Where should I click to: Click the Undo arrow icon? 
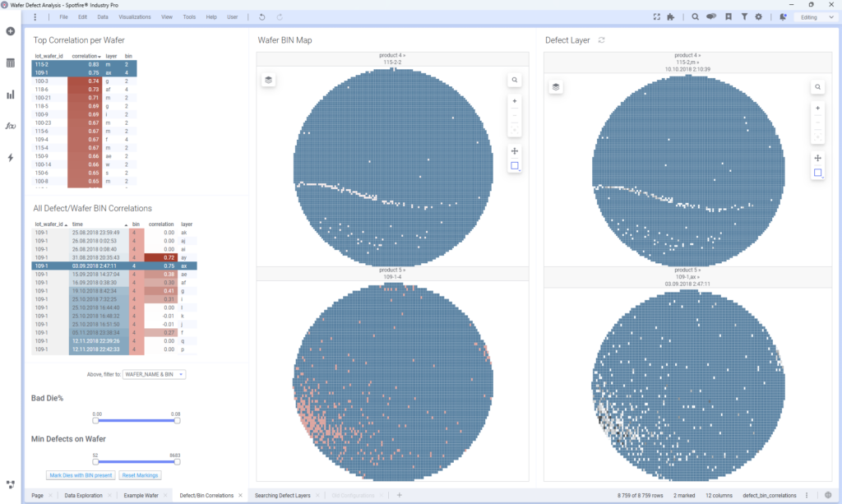click(261, 16)
